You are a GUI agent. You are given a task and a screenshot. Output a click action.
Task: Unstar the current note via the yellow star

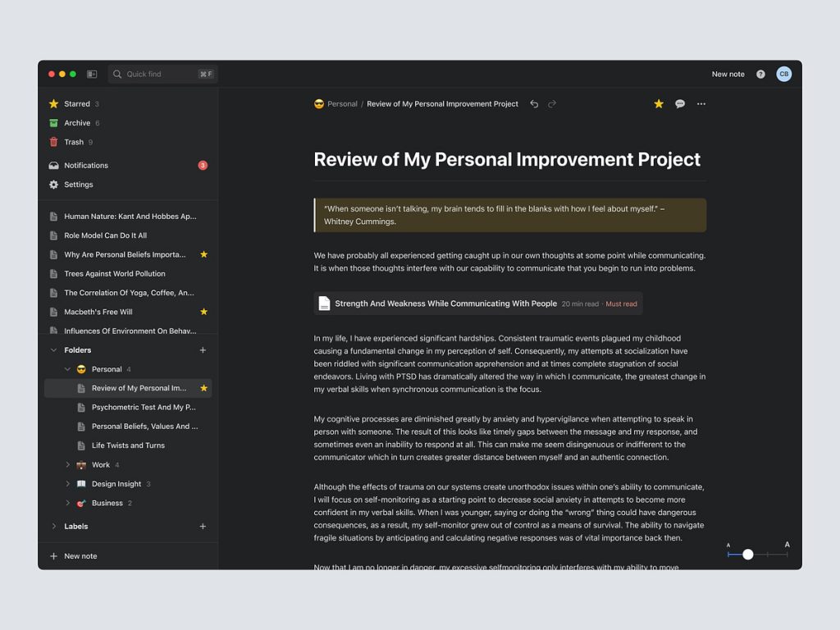coord(658,104)
